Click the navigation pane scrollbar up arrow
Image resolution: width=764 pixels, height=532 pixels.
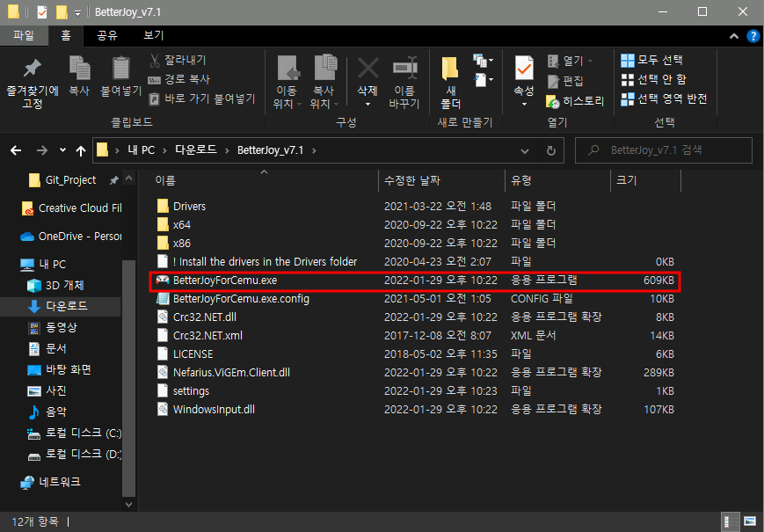click(128, 179)
